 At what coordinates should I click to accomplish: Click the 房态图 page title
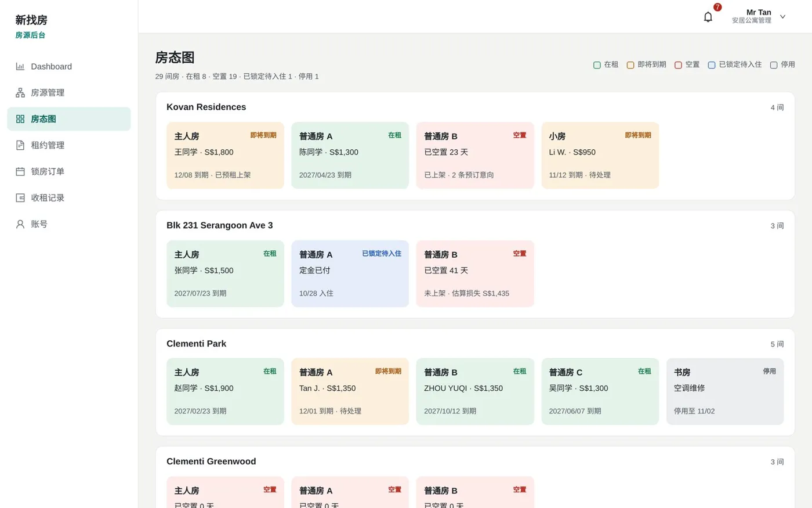[175, 57]
